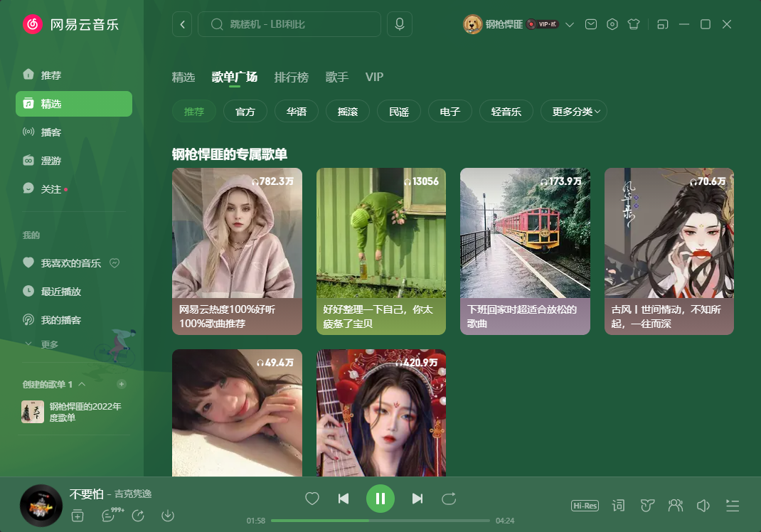The width and height of the screenshot is (761, 532).
Task: Open 最近播放 in the sidebar
Action: (74, 291)
